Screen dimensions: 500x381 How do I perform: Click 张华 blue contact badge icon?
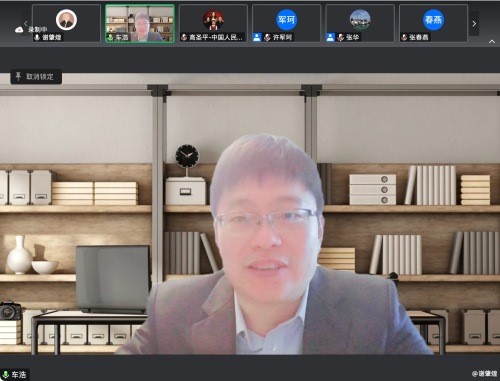tap(330, 37)
